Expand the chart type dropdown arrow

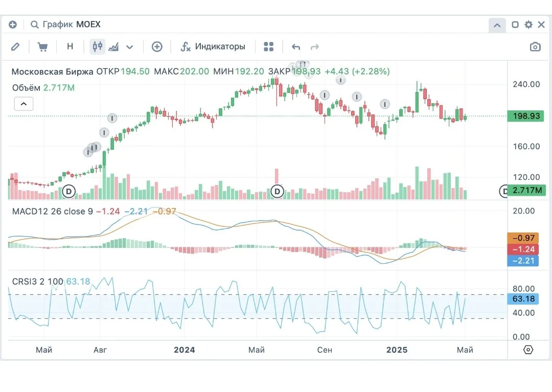[x=129, y=47]
